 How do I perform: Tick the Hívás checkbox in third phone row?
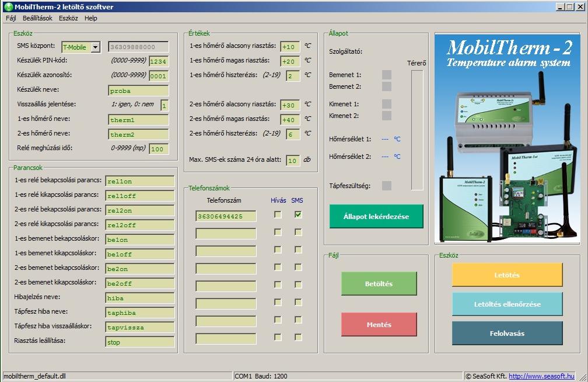click(278, 249)
